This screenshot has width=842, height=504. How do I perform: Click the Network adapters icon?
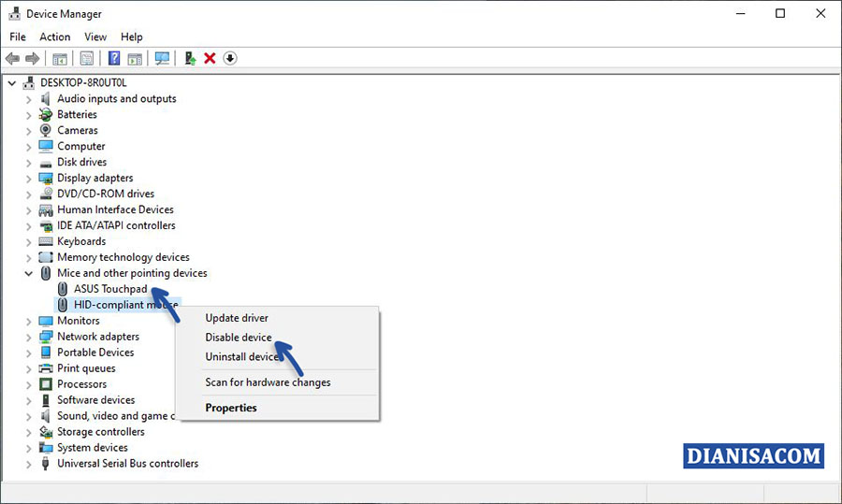(46, 337)
